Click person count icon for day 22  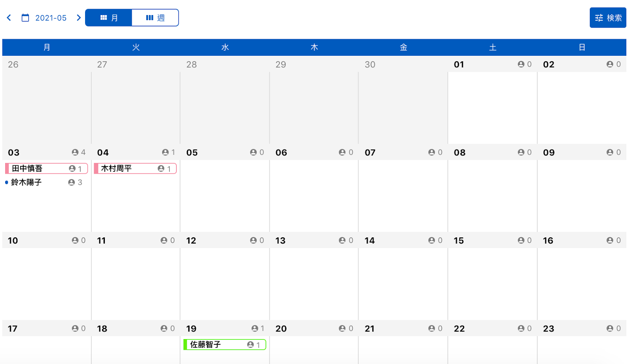(521, 328)
